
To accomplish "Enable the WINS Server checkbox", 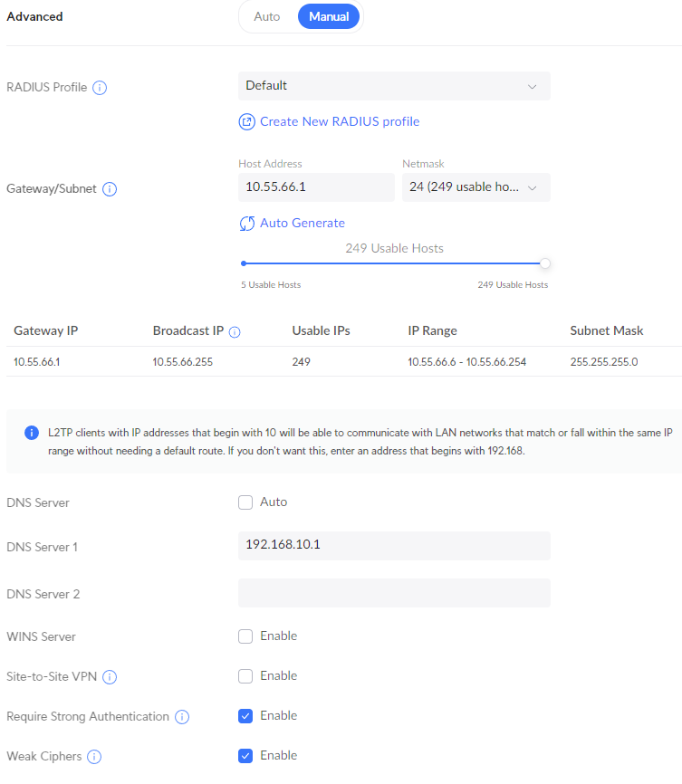I will [x=245, y=636].
